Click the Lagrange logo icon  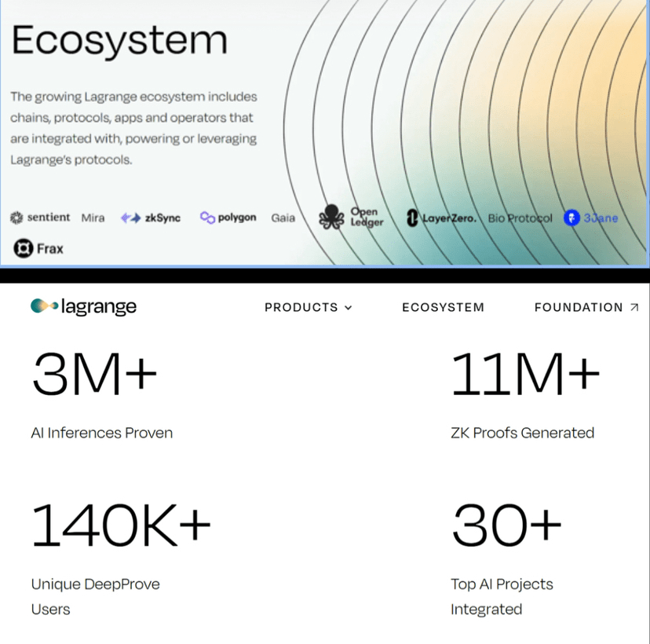[45, 306]
